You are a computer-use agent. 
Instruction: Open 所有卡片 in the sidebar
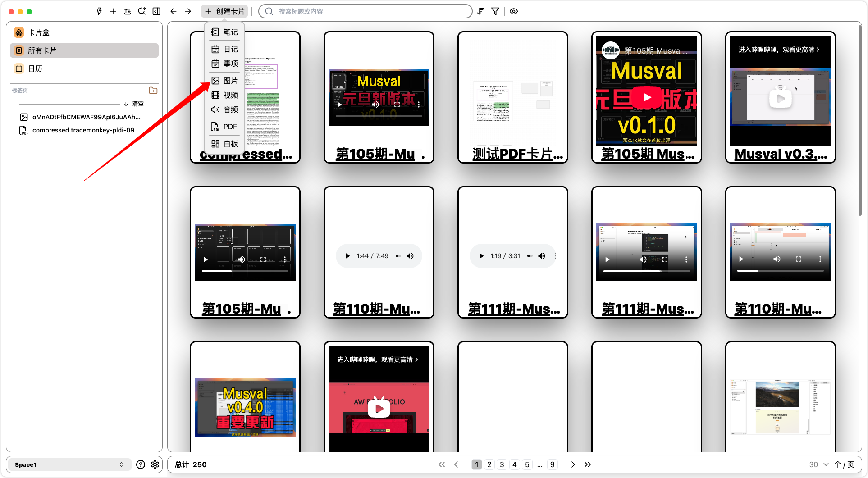84,50
